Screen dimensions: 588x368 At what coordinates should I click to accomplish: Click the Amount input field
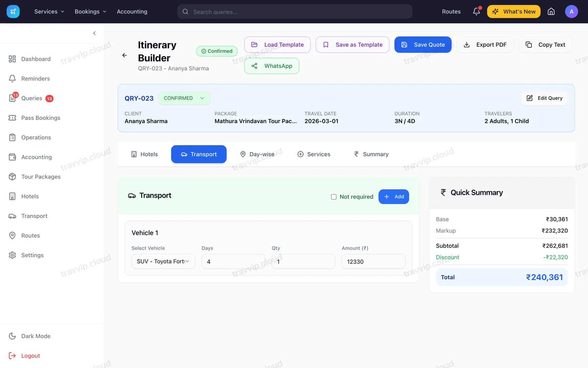[373, 261]
